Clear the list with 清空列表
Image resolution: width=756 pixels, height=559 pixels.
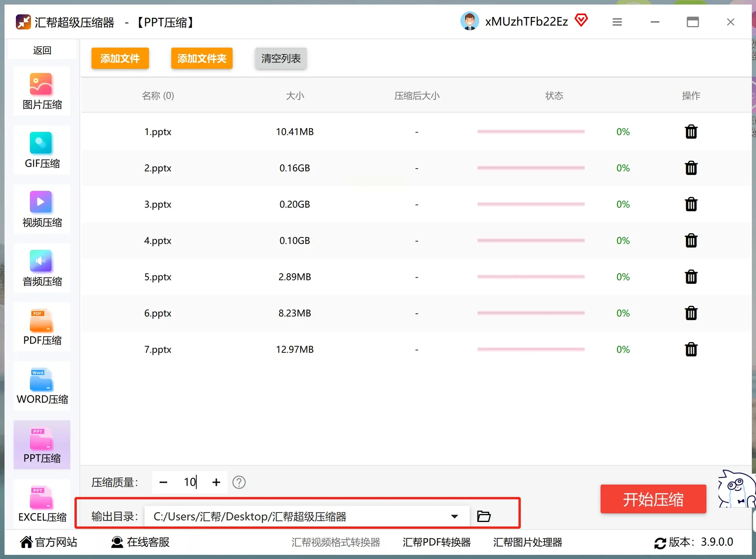pyautogui.click(x=281, y=59)
